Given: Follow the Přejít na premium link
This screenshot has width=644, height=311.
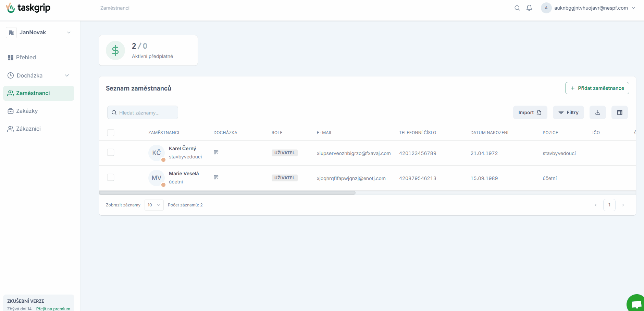Looking at the screenshot, I should click(53, 309).
